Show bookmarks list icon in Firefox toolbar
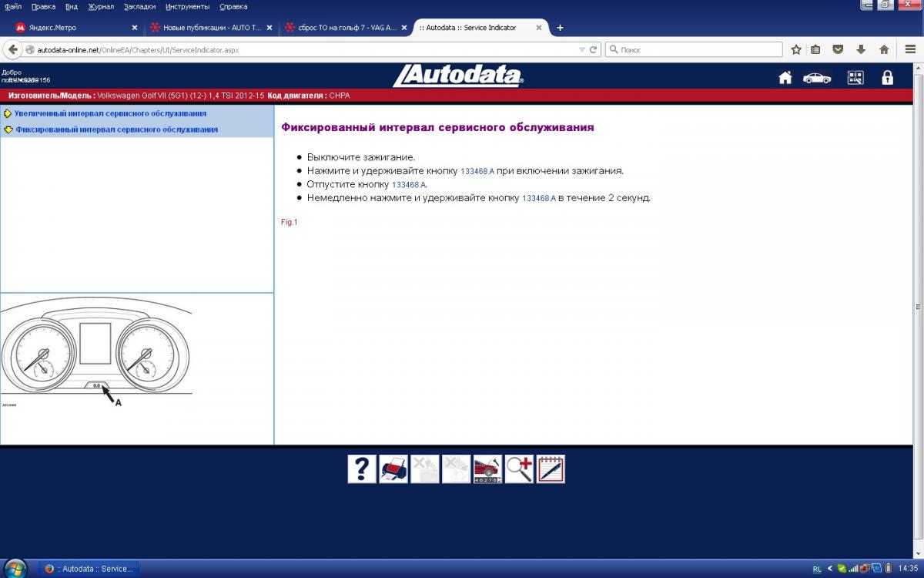The height and width of the screenshot is (578, 924). [x=816, y=49]
